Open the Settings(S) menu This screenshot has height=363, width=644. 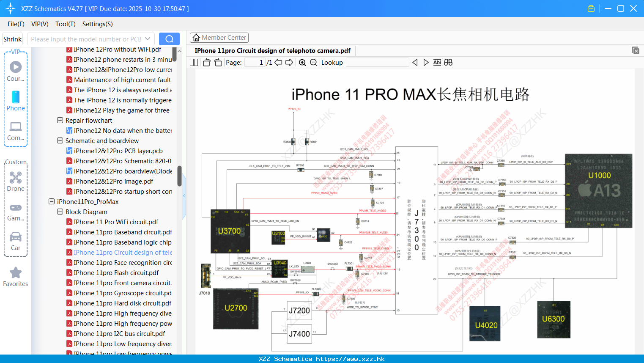pos(98,24)
